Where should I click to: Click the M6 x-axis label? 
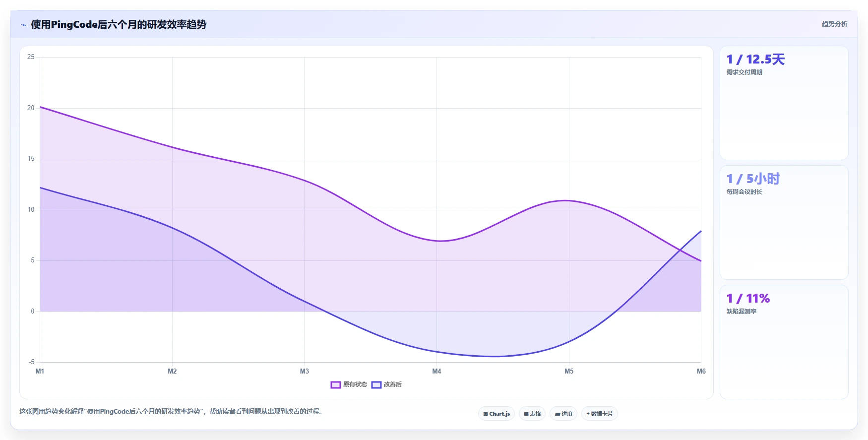click(x=701, y=371)
